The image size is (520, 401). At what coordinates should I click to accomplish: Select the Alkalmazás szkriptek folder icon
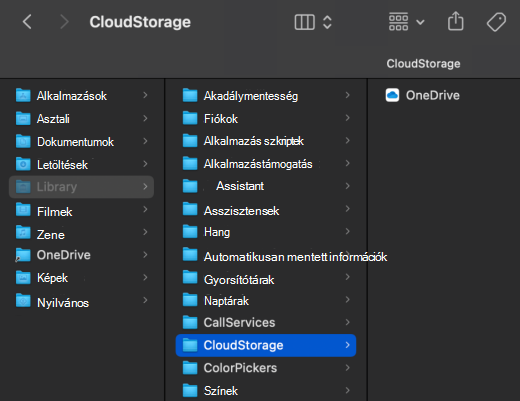(190, 141)
